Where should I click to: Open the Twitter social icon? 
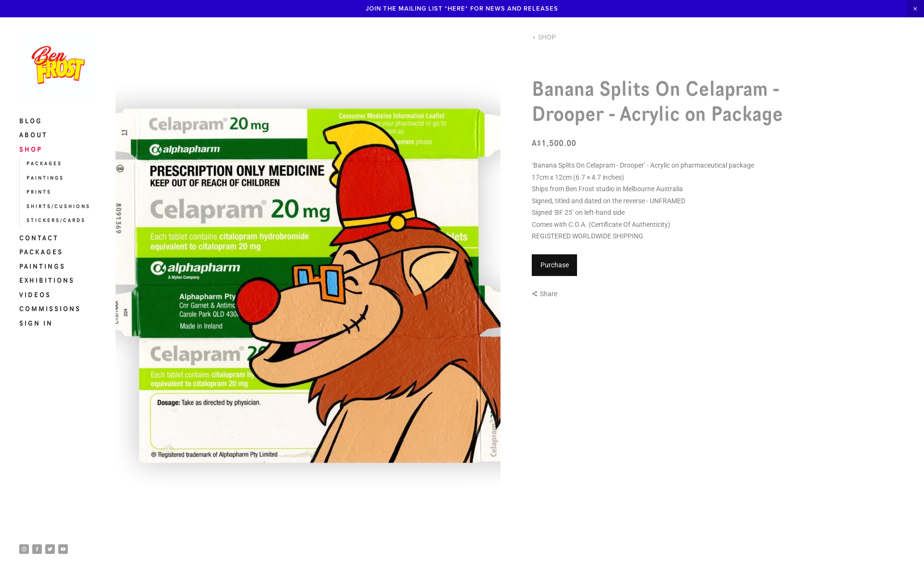point(50,549)
